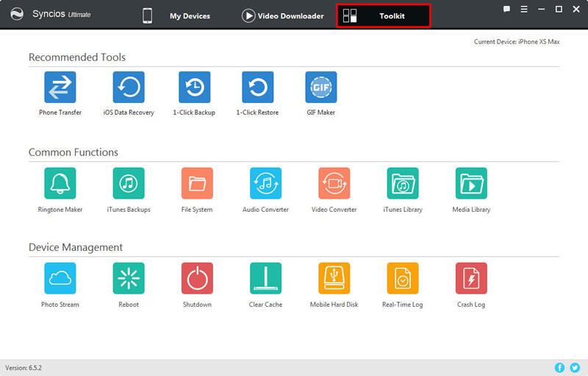The height and width of the screenshot is (376, 588).
Task: Launch the Video Converter
Action: pyautogui.click(x=334, y=183)
